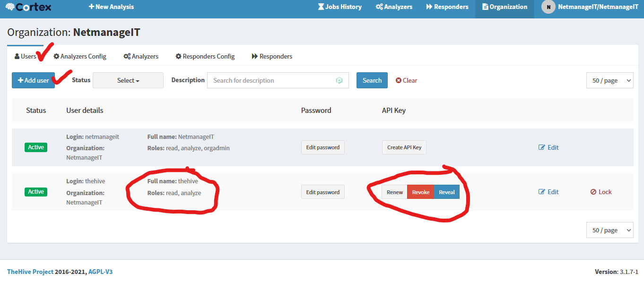644x282 pixels.
Task: Open the AGPL-V3 license link
Action: [x=100, y=272]
